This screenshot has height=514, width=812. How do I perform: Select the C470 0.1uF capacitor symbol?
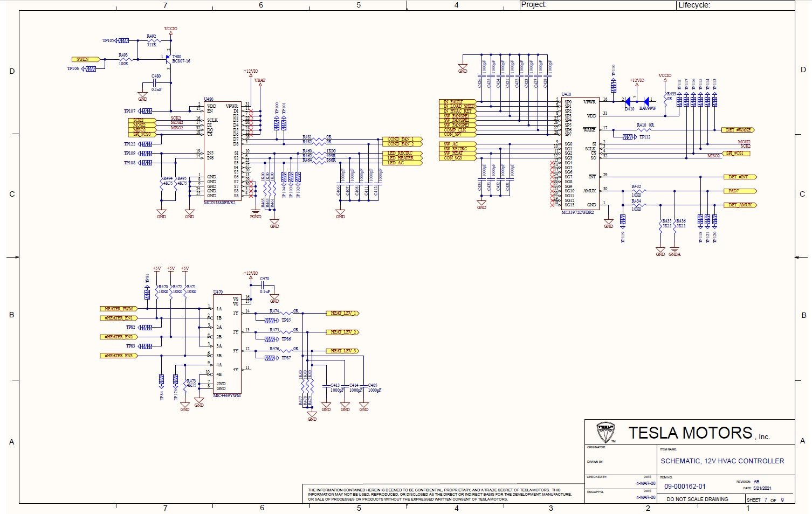click(264, 286)
